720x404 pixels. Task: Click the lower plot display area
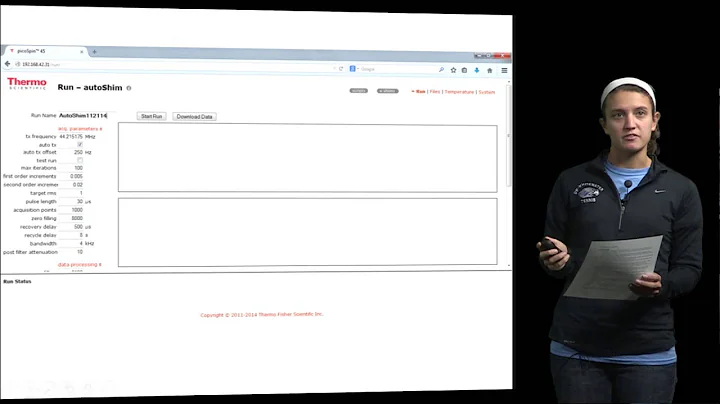tap(308, 232)
